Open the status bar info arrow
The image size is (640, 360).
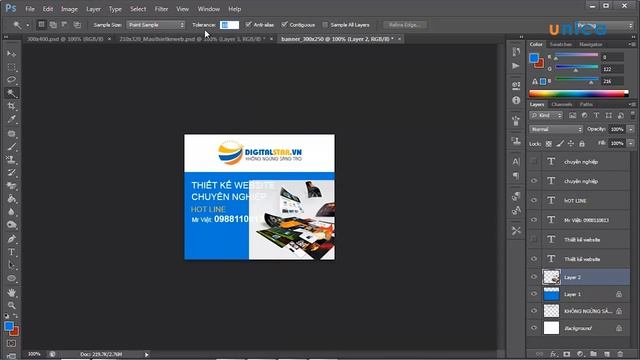(147, 354)
